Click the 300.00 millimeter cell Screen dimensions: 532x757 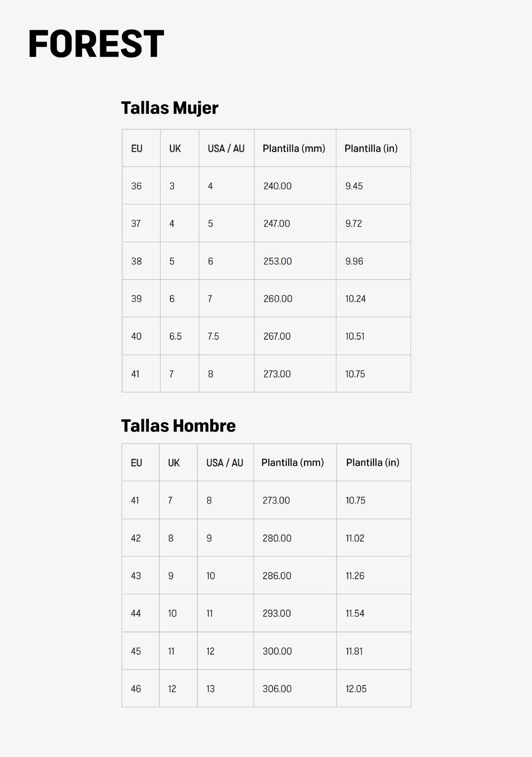coord(295,651)
